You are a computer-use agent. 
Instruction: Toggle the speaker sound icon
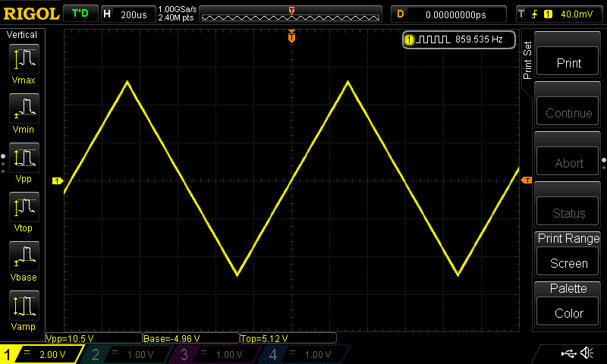(x=587, y=353)
